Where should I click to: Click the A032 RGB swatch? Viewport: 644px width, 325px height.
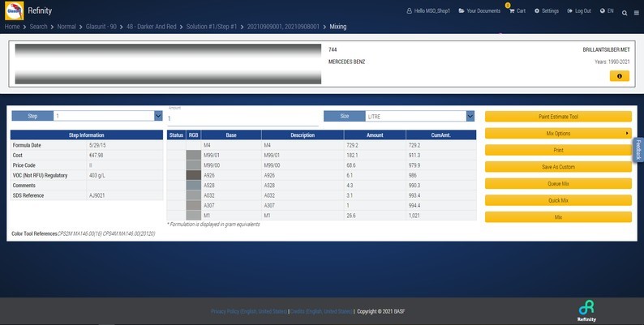(x=194, y=195)
